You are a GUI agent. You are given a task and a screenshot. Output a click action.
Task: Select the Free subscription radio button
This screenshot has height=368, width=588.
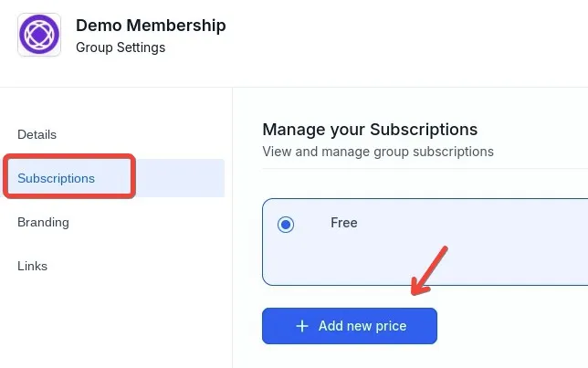click(x=286, y=225)
